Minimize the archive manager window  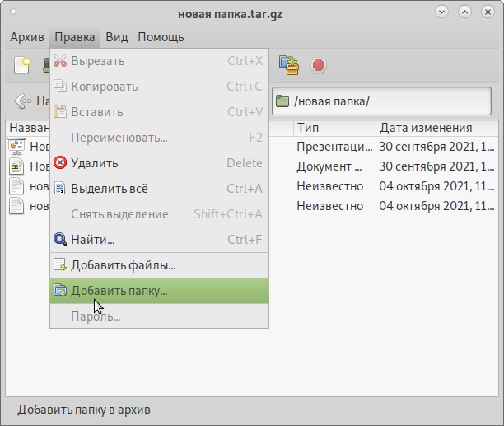click(x=443, y=12)
